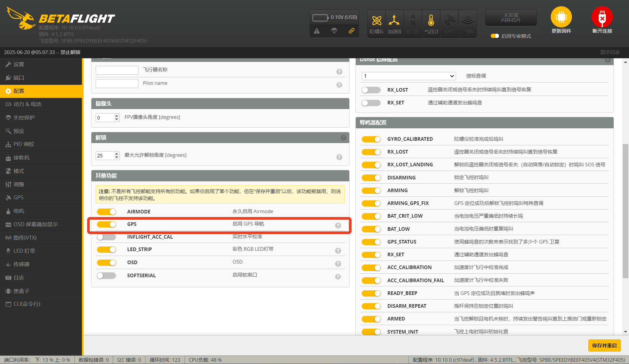Click the red disconnect USB icon
The width and height of the screenshot is (629, 364).
[602, 17]
